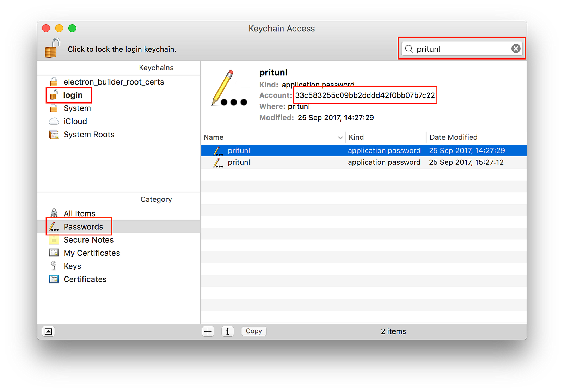The image size is (564, 392).
Task: Click the certificate icon beside My Certificates
Action: [54, 253]
